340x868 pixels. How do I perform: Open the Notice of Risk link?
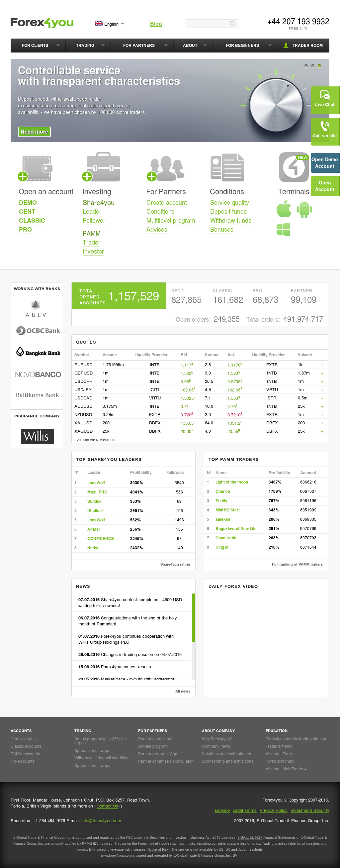click(158, 849)
